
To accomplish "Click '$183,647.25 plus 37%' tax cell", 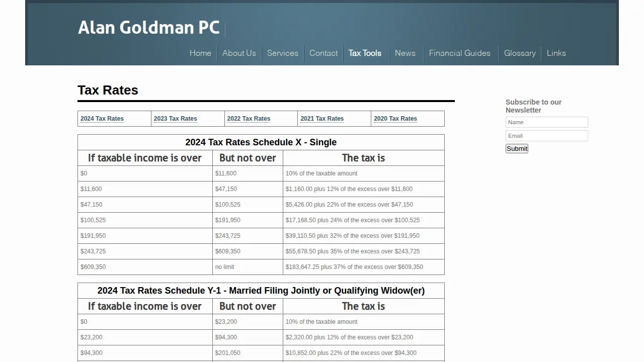I will tap(363, 267).
